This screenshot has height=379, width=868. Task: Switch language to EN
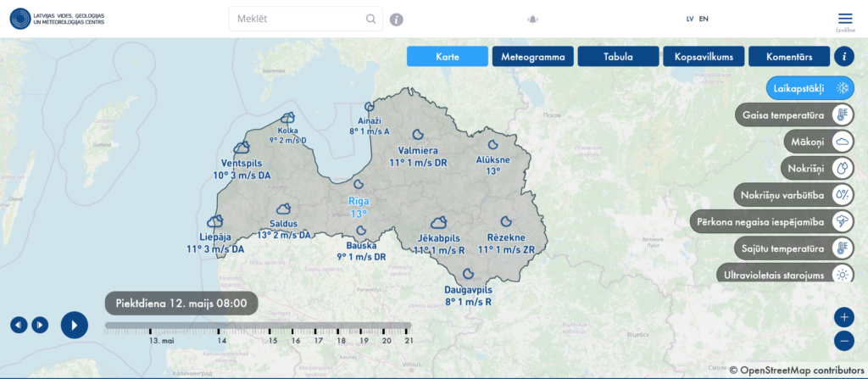pos(704,19)
